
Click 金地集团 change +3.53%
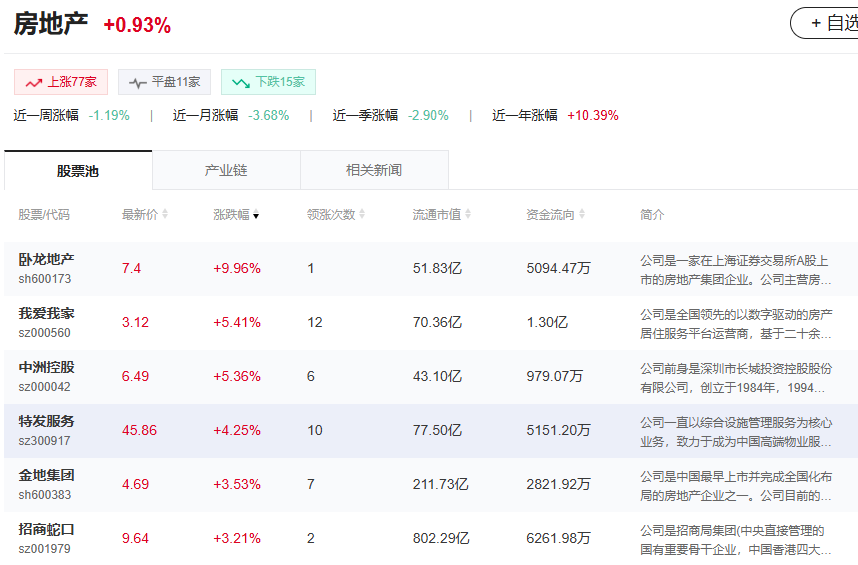click(237, 485)
